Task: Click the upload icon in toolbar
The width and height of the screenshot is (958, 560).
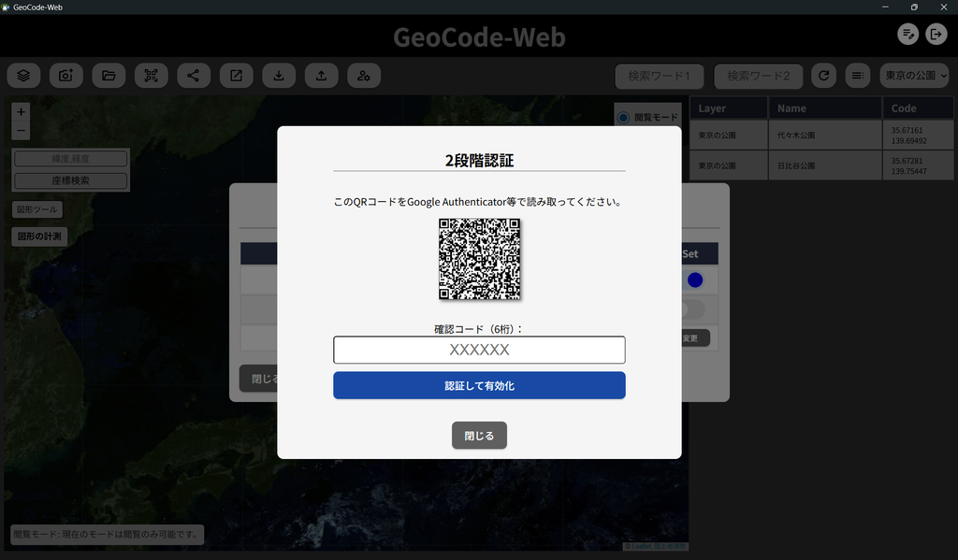Action: tap(322, 76)
